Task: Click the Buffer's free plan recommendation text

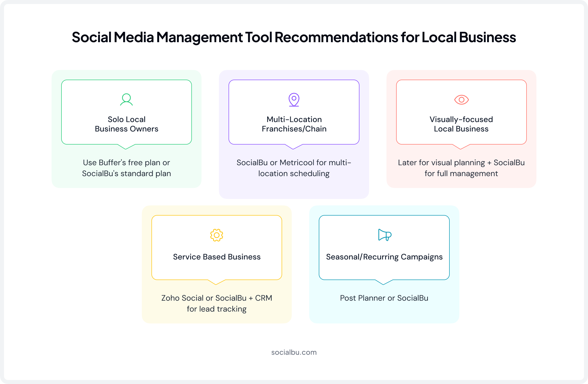Action: 126,168
